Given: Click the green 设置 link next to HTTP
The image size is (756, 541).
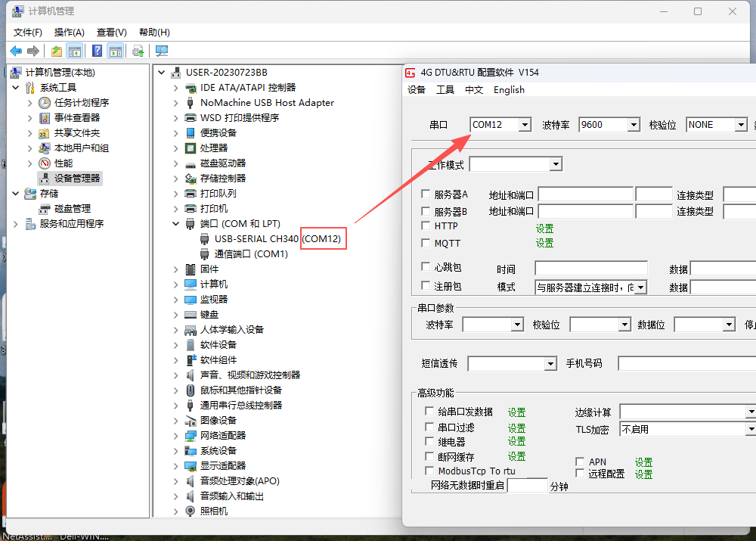Looking at the screenshot, I should pyautogui.click(x=544, y=228).
